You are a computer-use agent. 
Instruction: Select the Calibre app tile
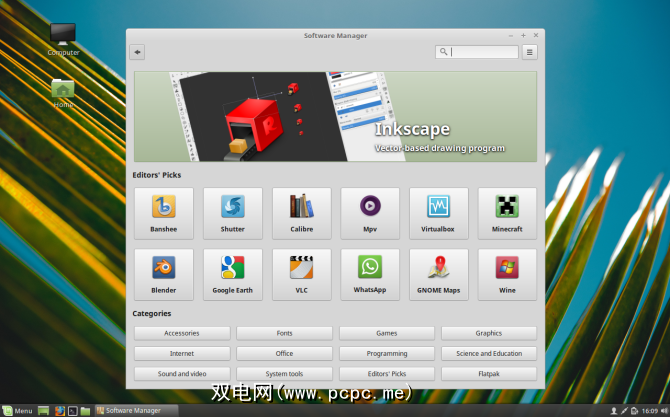click(x=302, y=214)
